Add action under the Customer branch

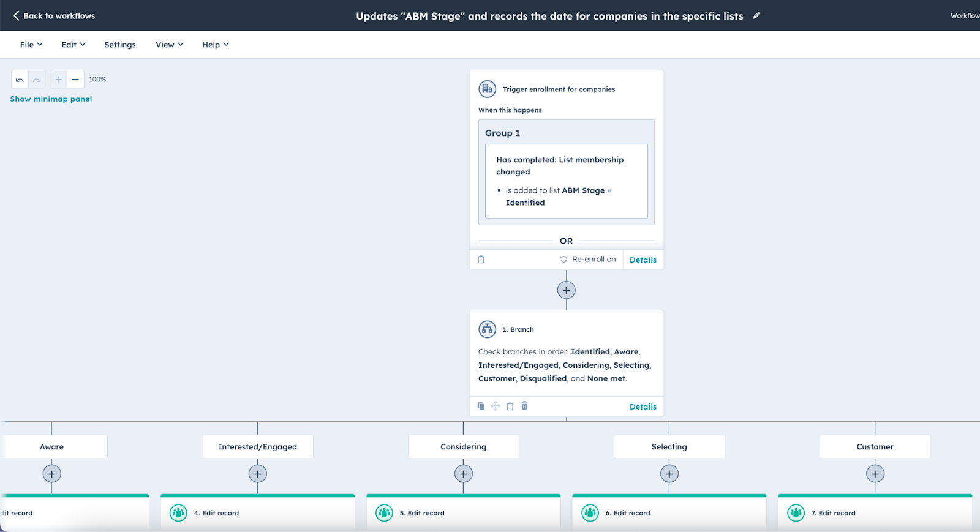(875, 474)
